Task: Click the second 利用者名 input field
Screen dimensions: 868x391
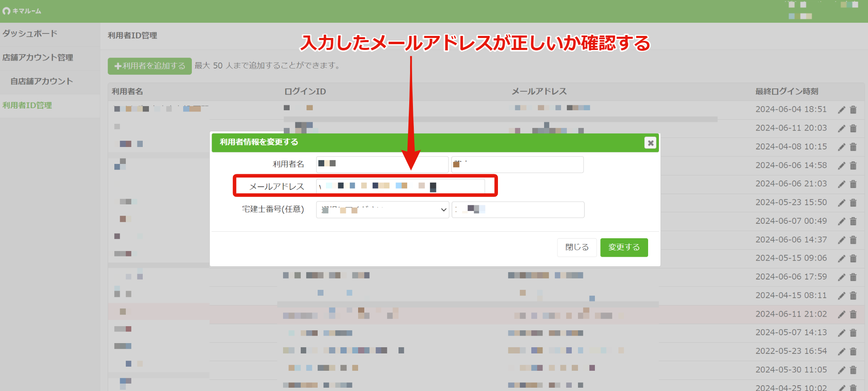Action: pyautogui.click(x=517, y=164)
